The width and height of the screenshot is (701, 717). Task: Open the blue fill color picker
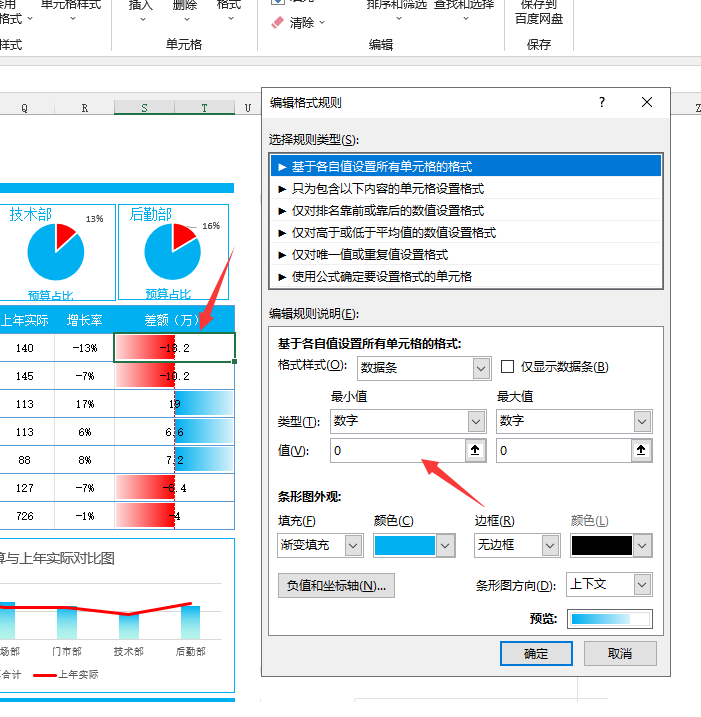[x=414, y=545]
